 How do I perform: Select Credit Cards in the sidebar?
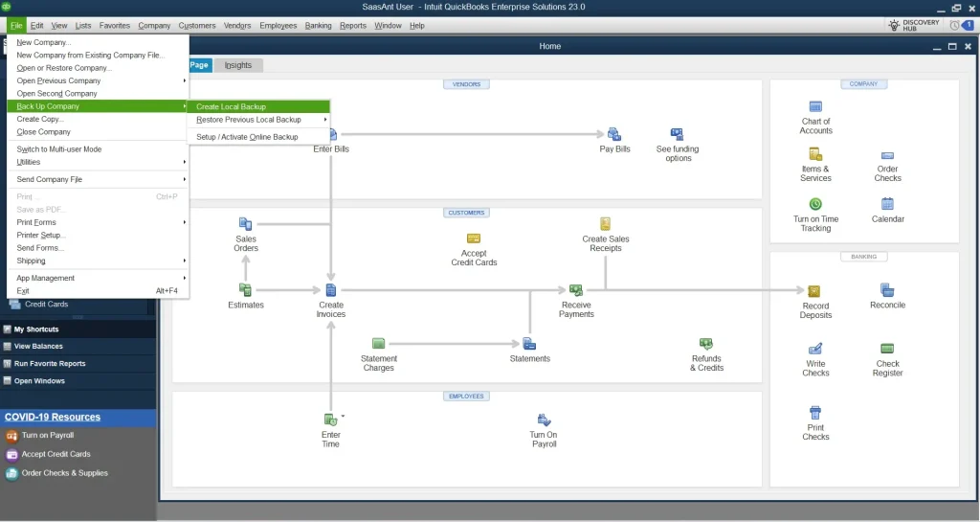46,305
